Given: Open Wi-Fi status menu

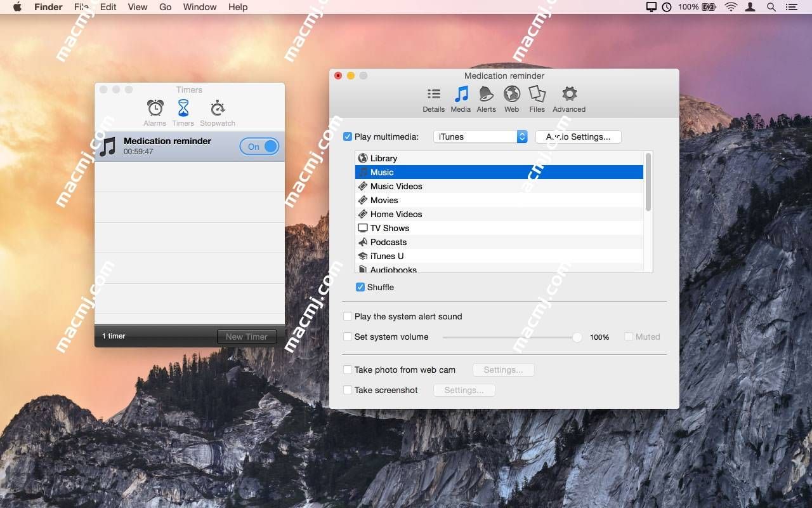Looking at the screenshot, I should (731, 7).
